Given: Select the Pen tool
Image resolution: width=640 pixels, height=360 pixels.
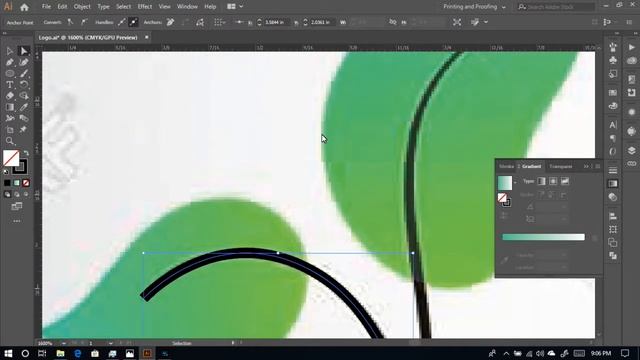Looking at the screenshot, I should point(10,62).
